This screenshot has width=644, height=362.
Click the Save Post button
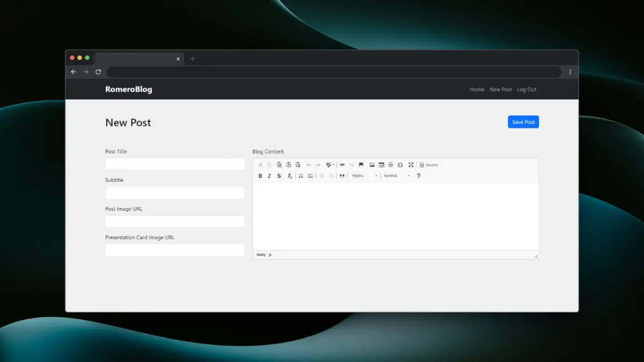click(x=523, y=122)
